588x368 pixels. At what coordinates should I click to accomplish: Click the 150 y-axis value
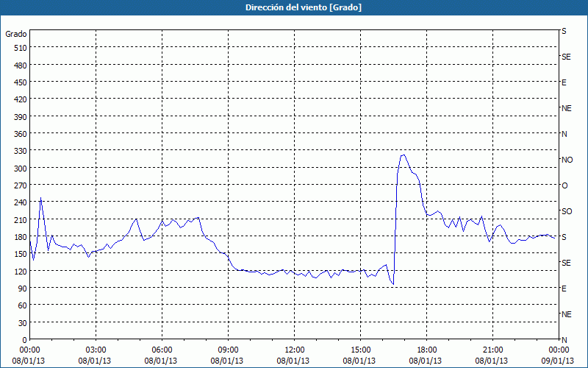click(x=21, y=254)
